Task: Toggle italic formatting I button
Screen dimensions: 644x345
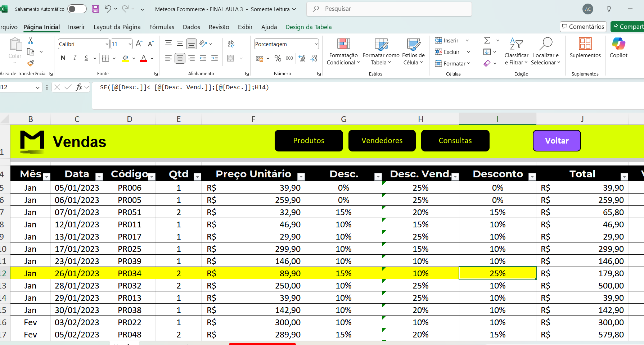Action: [x=75, y=58]
